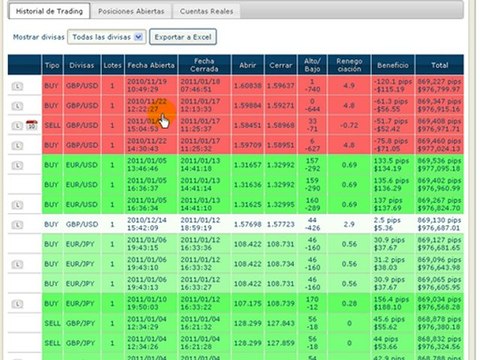The height and width of the screenshot is (360, 480).
Task: Sort by the Fecha Abierta column header
Action: [x=151, y=65]
